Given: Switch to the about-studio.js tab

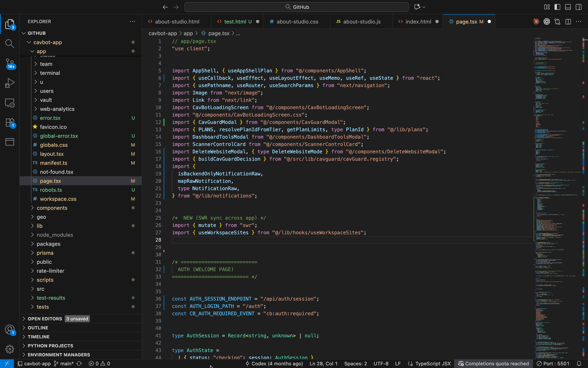Looking at the screenshot, I should [x=361, y=22].
